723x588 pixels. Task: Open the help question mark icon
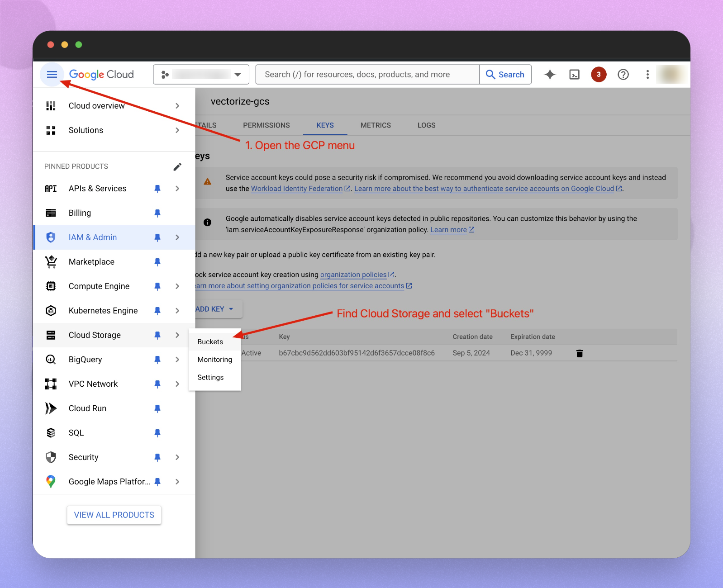[623, 75]
